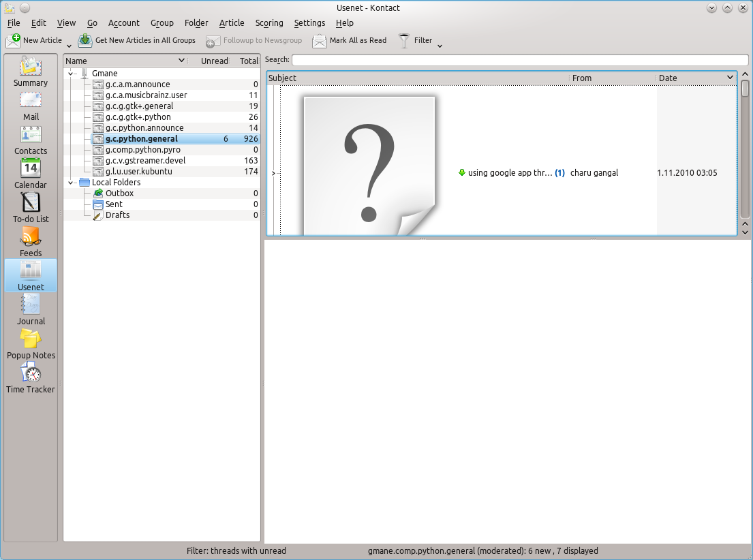This screenshot has width=753, height=560.
Task: Open the Time Tracker sidebar icon
Action: [31, 378]
